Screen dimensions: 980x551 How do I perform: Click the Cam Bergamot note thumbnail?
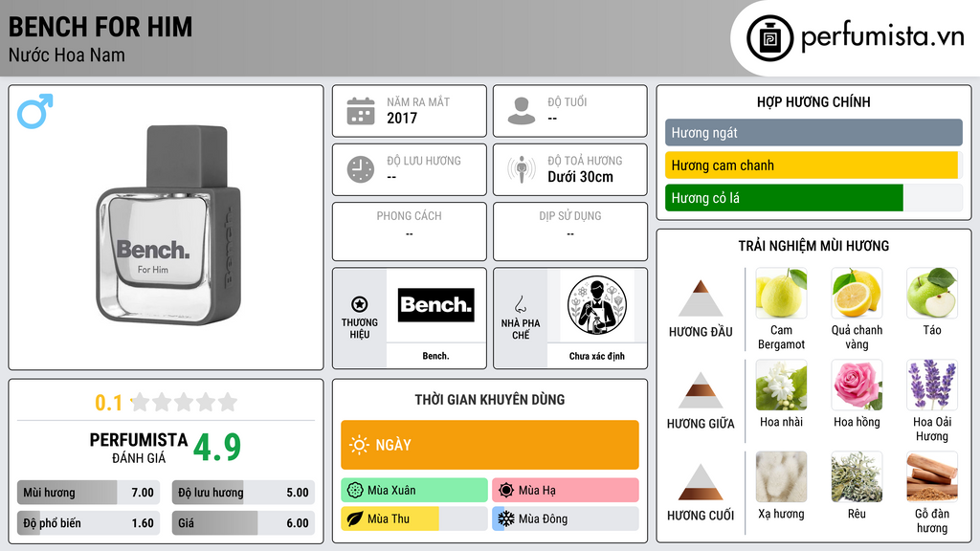(x=781, y=293)
